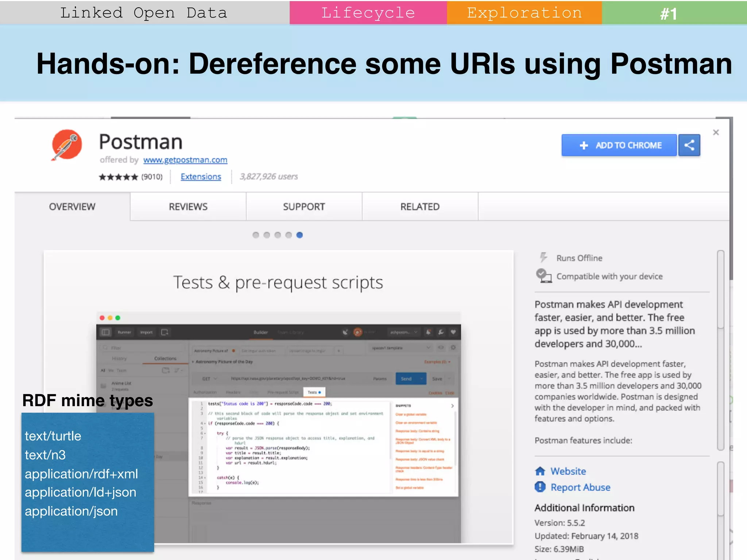747x560 pixels.
Task: Click the Runner button in the screenshot
Action: (124, 332)
